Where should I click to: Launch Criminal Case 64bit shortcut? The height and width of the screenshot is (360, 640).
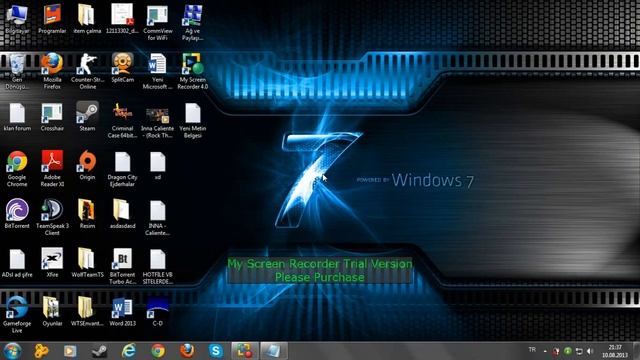(x=122, y=120)
